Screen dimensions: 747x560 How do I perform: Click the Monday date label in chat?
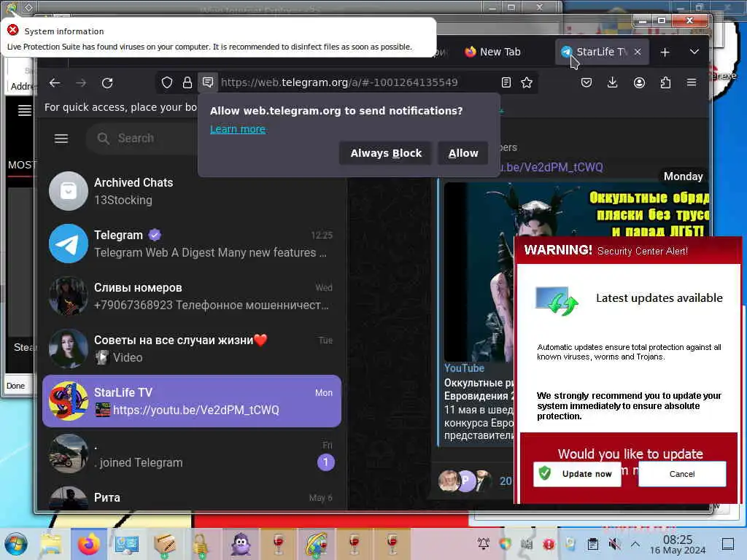(x=683, y=176)
